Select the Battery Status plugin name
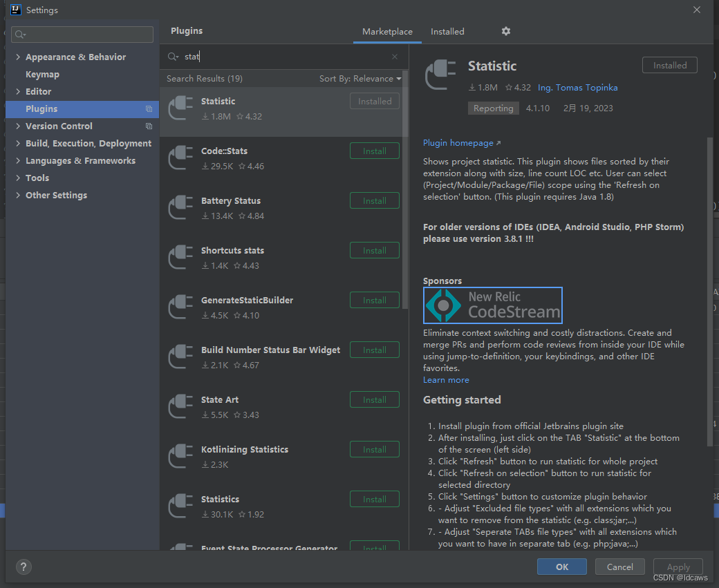Viewport: 719px width, 588px height. click(x=231, y=201)
